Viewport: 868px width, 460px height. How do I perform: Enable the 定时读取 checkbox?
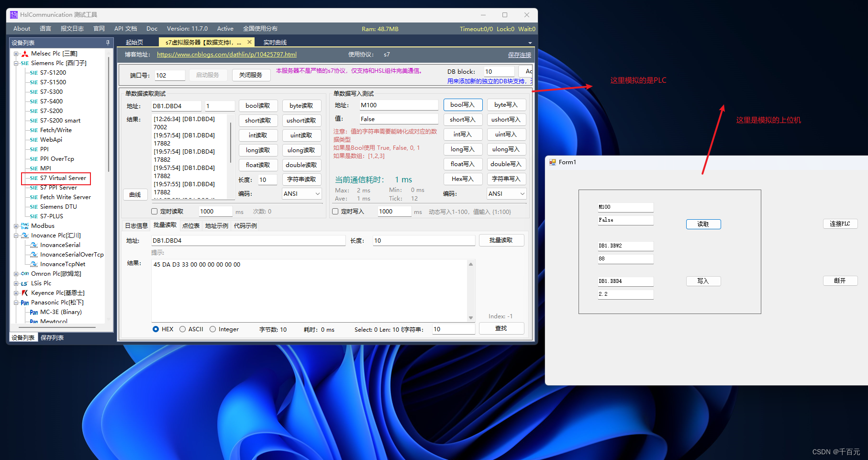click(x=155, y=212)
